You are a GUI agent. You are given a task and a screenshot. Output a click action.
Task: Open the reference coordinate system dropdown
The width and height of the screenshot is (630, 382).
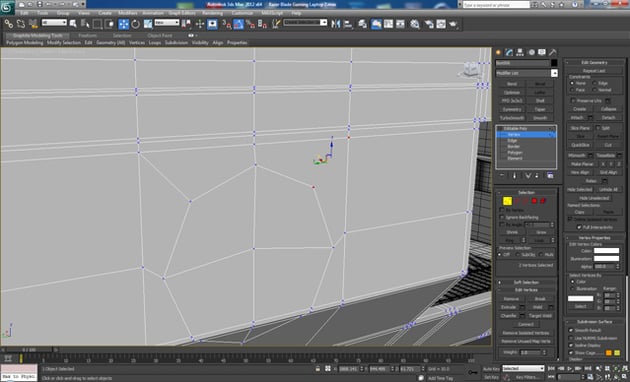coord(167,23)
